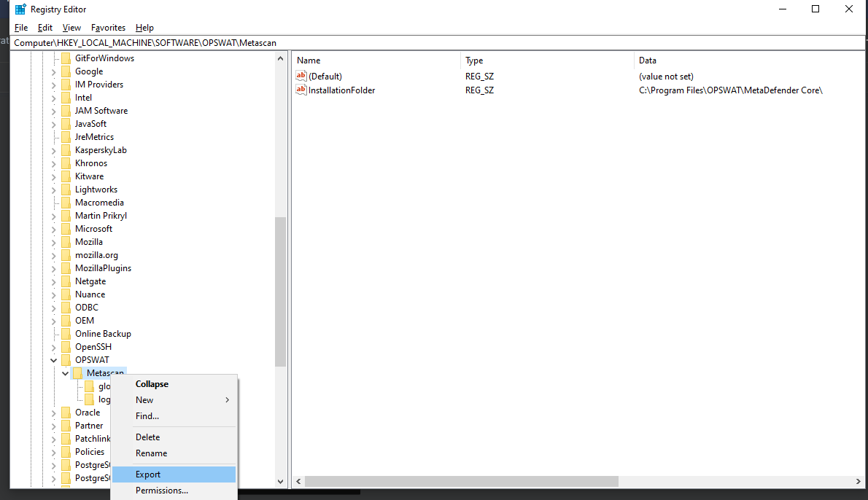
Task: Open the Favorites menu
Action: click(108, 28)
